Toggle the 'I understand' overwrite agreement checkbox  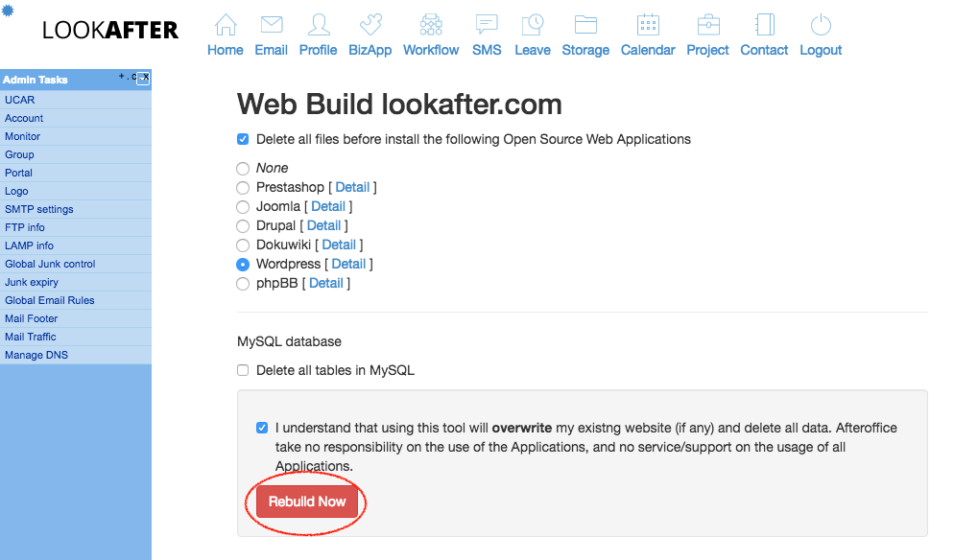(262, 428)
